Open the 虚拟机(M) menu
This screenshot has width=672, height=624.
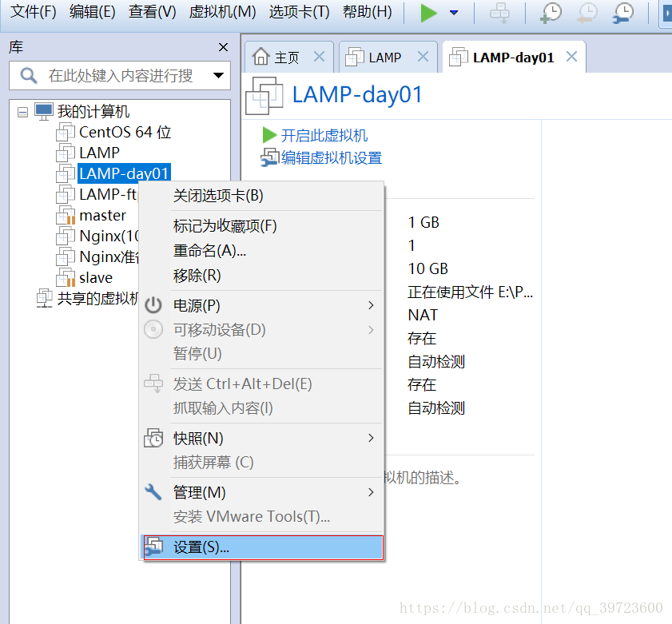(x=222, y=11)
